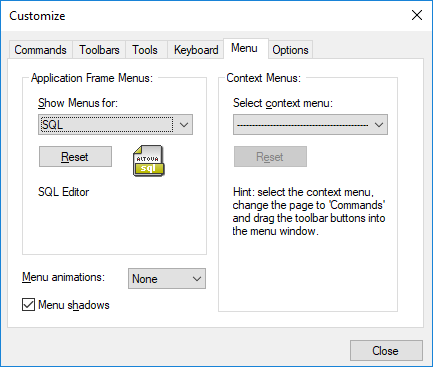Expand the Select context menu dropdown
This screenshot has height=367, width=433.
coord(310,125)
